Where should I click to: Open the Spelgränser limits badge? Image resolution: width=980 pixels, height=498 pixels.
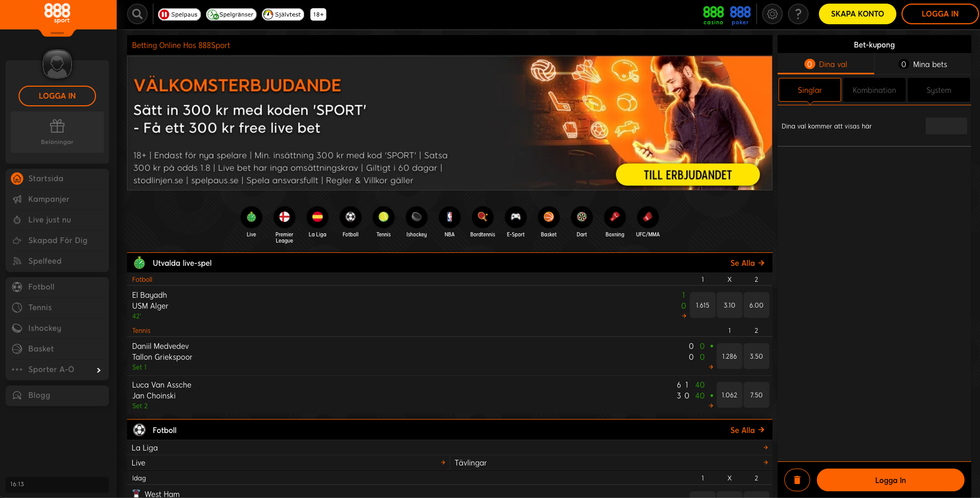tap(231, 14)
